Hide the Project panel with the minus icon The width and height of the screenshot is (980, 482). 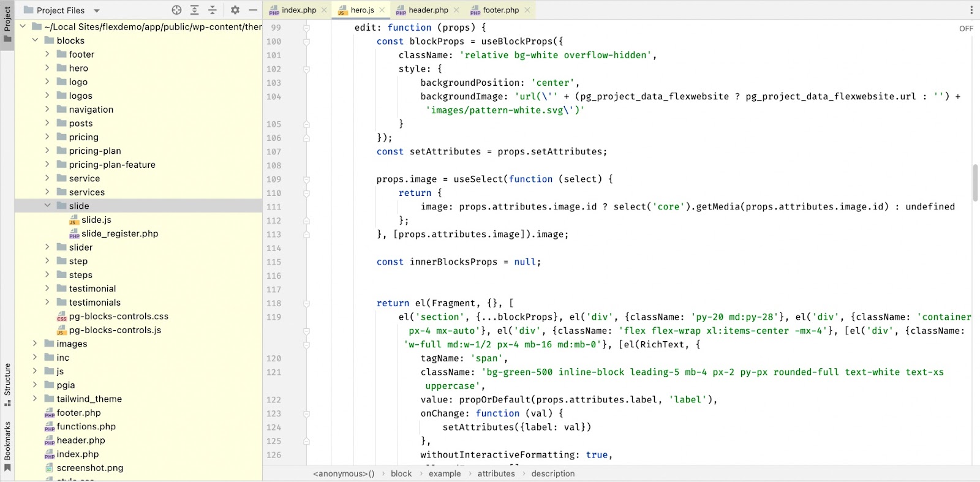[253, 10]
